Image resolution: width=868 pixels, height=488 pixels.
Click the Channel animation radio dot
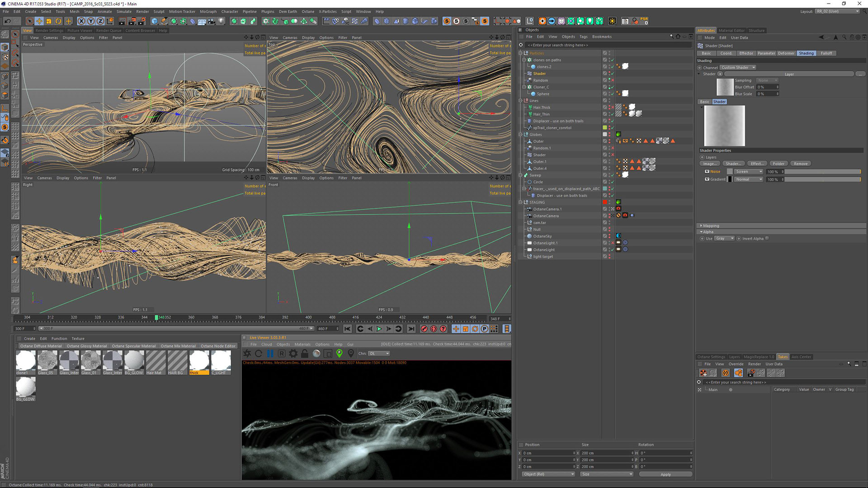(x=700, y=68)
